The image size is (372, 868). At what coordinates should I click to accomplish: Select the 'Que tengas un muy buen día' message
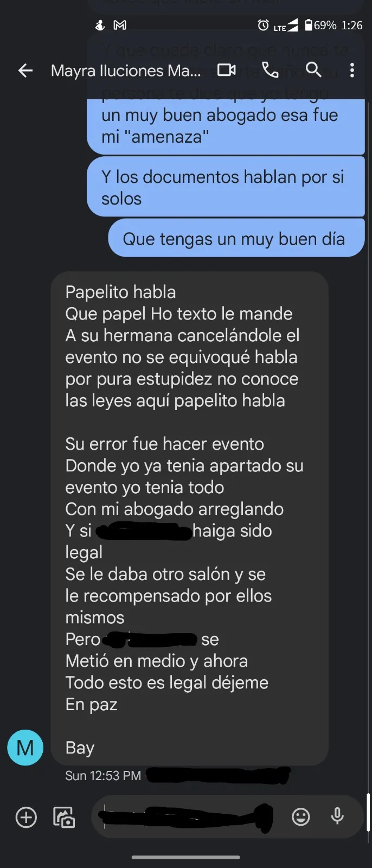(x=236, y=239)
